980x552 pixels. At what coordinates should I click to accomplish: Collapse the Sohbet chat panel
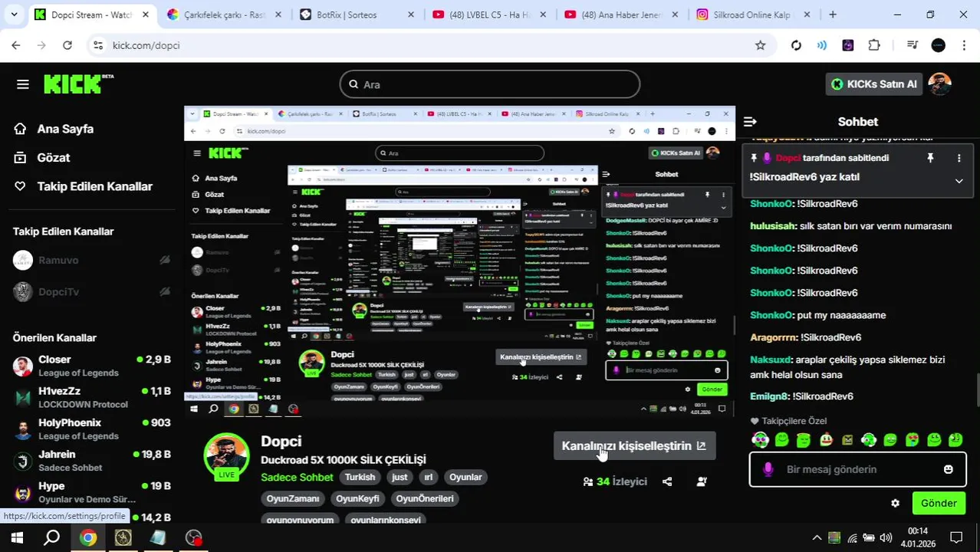(x=750, y=122)
